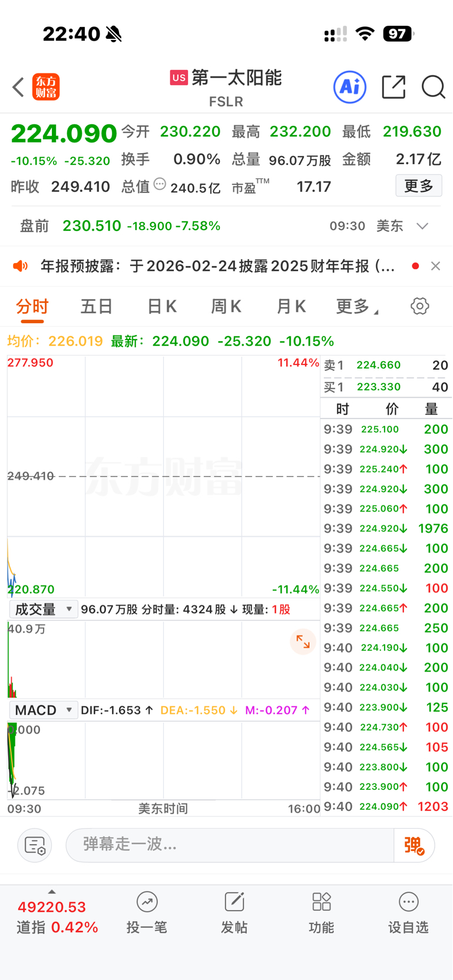Tap the 卖1 224.660 order row
The height and width of the screenshot is (980, 453).
pyautogui.click(x=386, y=366)
